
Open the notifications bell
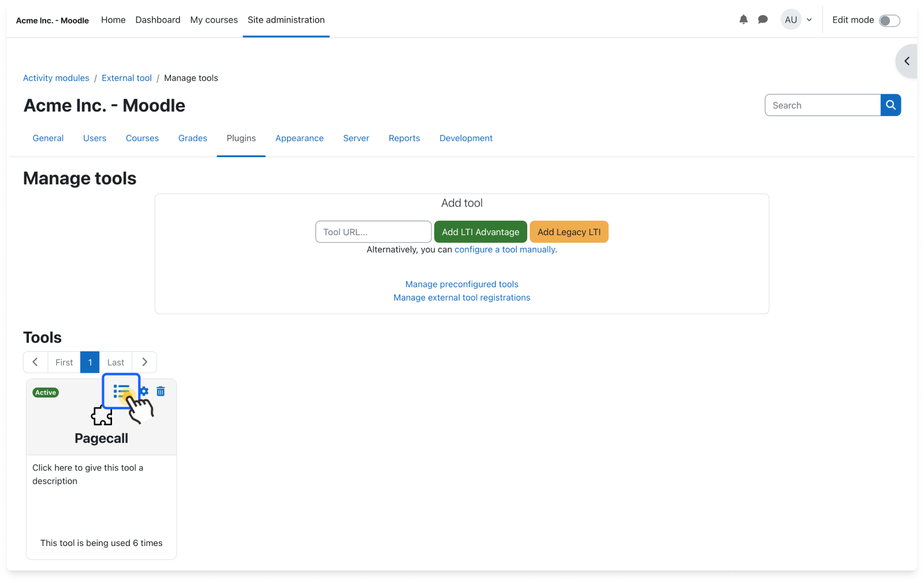[x=743, y=20]
